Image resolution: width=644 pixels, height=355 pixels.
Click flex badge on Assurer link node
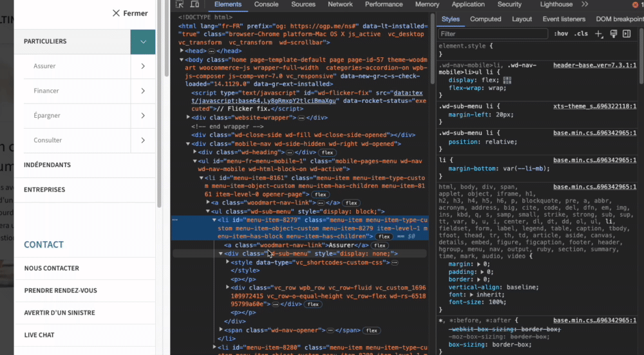(x=379, y=246)
